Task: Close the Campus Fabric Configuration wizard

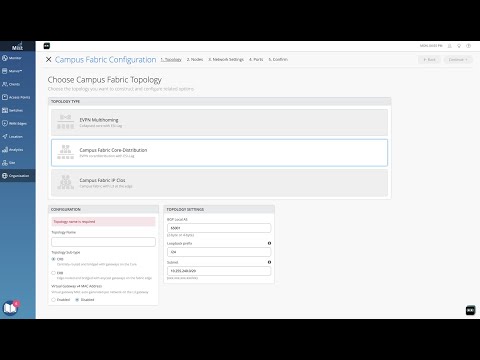Action: [49, 59]
